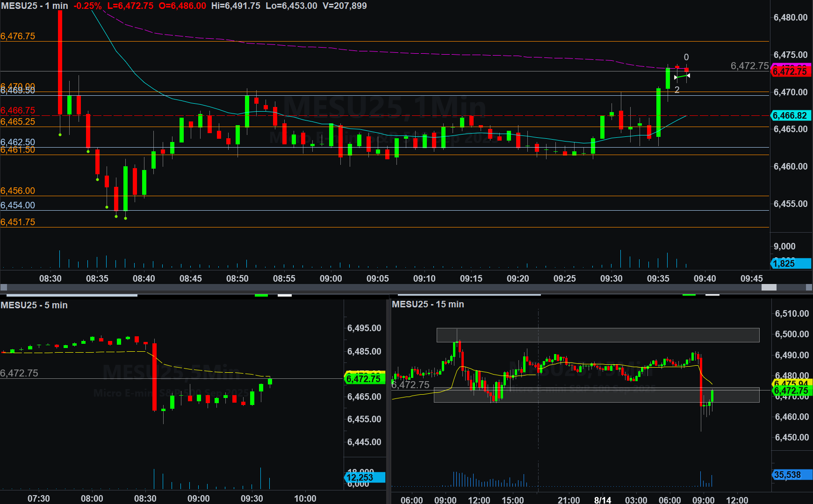
Task: Click the 8/14 date label on time axis
Action: pyautogui.click(x=602, y=500)
